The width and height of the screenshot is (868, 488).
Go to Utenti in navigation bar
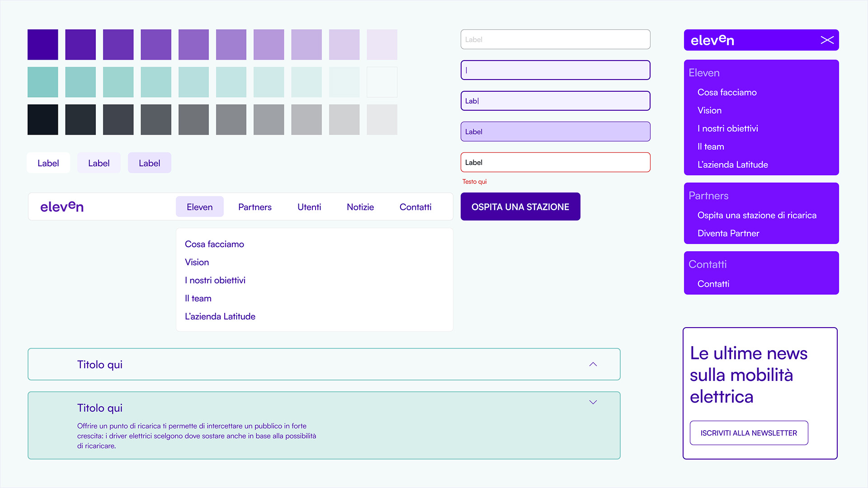(x=309, y=207)
